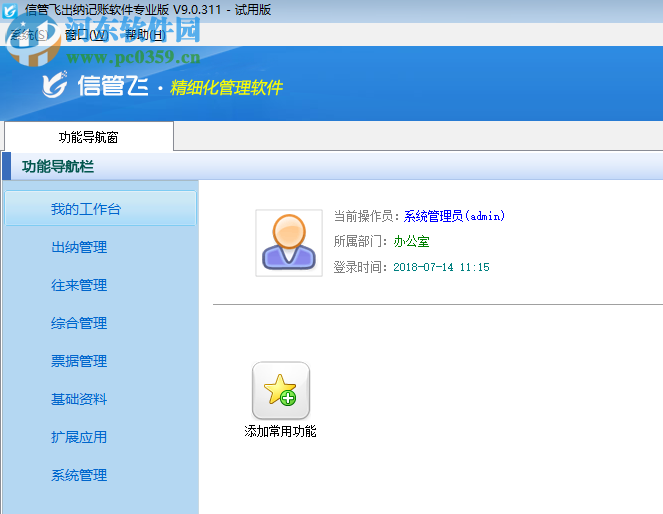Switch to the 功能导航窗 tab
This screenshot has width=663, height=514.
coord(88,137)
